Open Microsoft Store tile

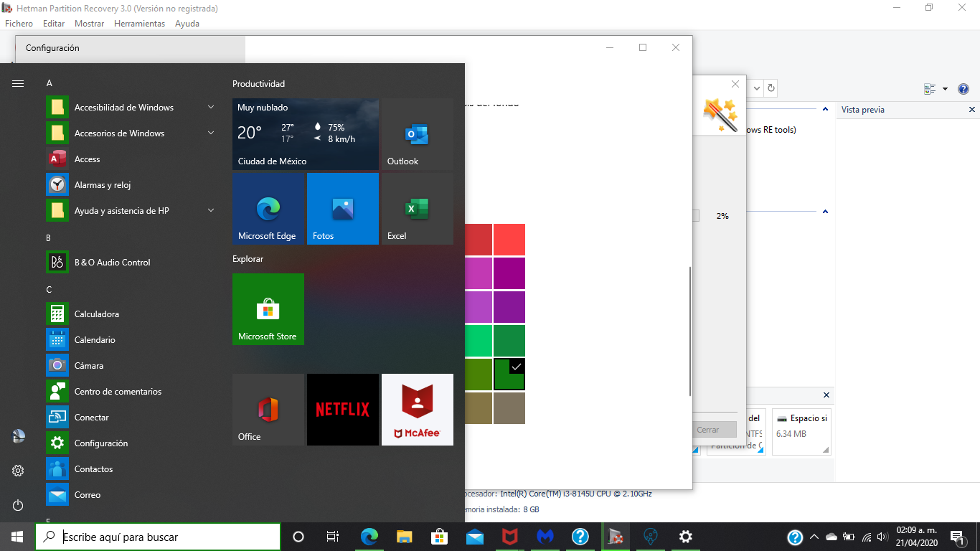pyautogui.click(x=268, y=309)
